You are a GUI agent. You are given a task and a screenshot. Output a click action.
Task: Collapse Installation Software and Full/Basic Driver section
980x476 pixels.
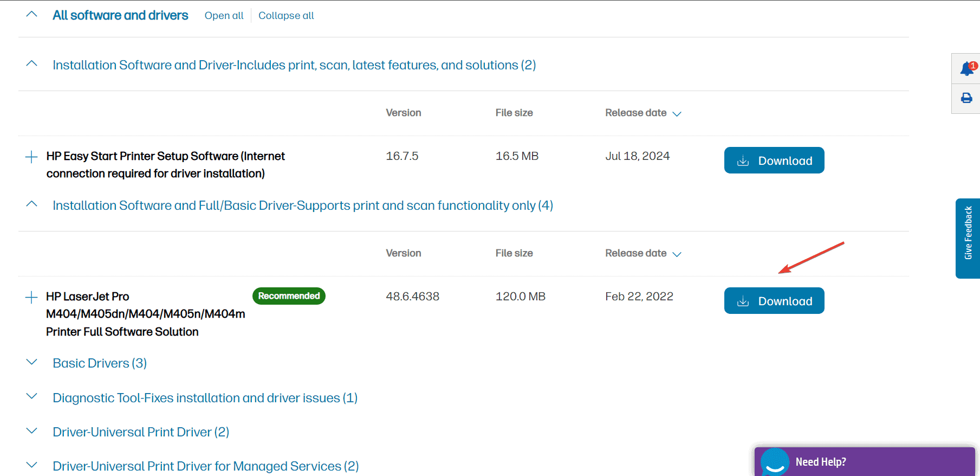[32, 204]
